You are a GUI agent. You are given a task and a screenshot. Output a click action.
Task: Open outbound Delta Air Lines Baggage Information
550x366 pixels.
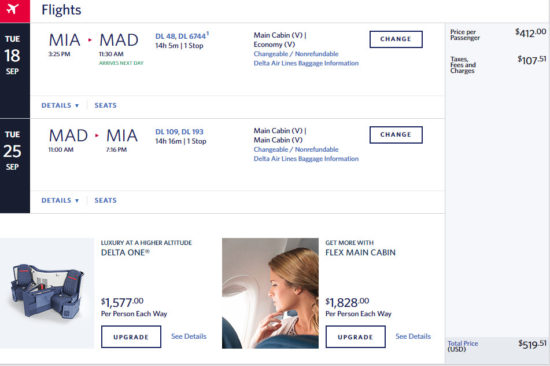(306, 63)
